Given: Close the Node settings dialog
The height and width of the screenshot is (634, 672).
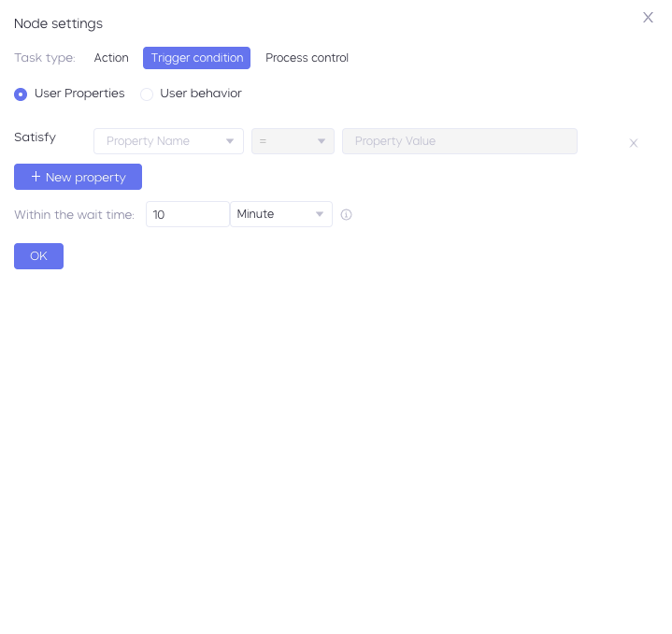Looking at the screenshot, I should 648,18.
